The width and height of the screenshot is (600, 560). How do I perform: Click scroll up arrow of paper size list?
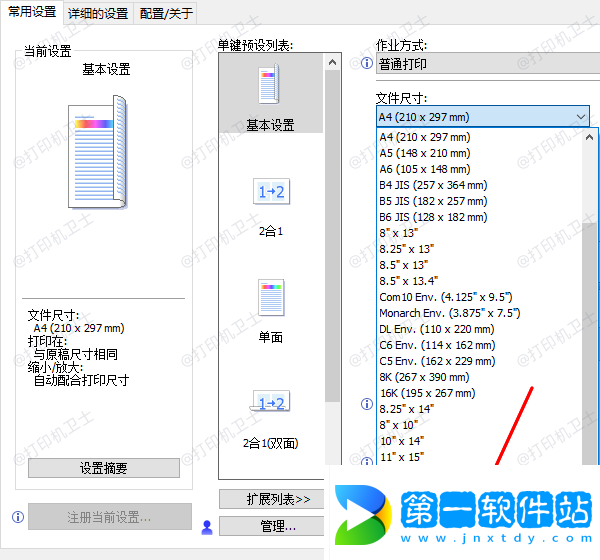click(x=589, y=137)
